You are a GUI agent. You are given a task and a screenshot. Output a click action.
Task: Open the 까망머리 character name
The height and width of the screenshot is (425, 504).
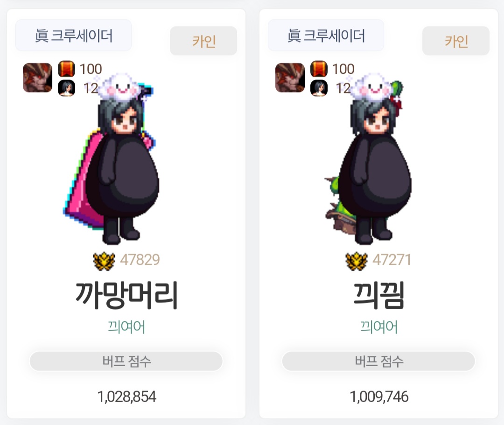pos(126,295)
